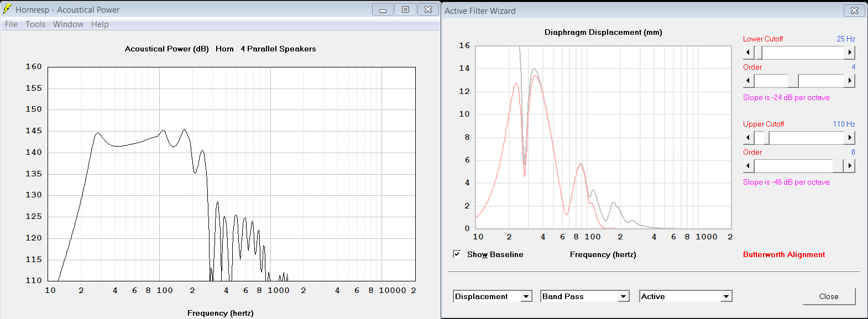
Task: Increase Upper Cutoff with right arrow
Action: click(x=850, y=138)
